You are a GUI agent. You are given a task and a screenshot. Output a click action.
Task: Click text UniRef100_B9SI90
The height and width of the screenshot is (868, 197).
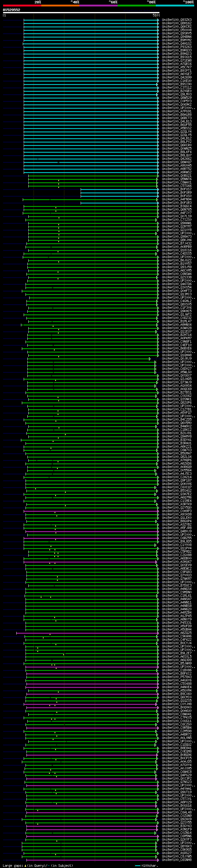(x=177, y=84)
